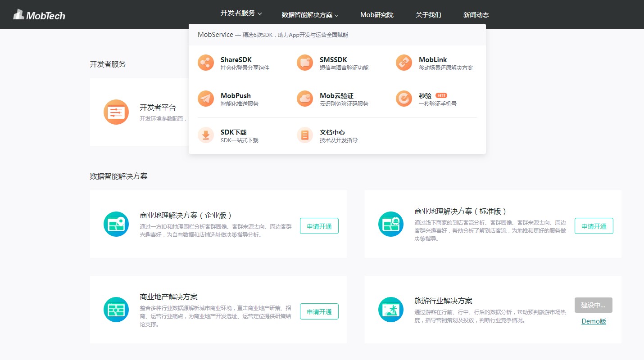644x360 pixels.
Task: Click the 商业地产解决方案 title
Action: (168, 297)
